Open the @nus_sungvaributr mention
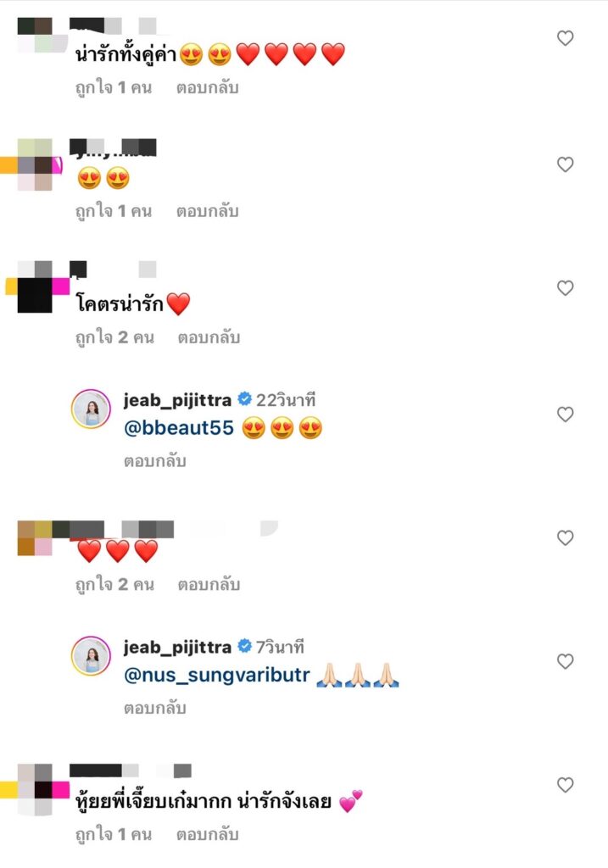This screenshot has height=868, width=608. [216, 676]
